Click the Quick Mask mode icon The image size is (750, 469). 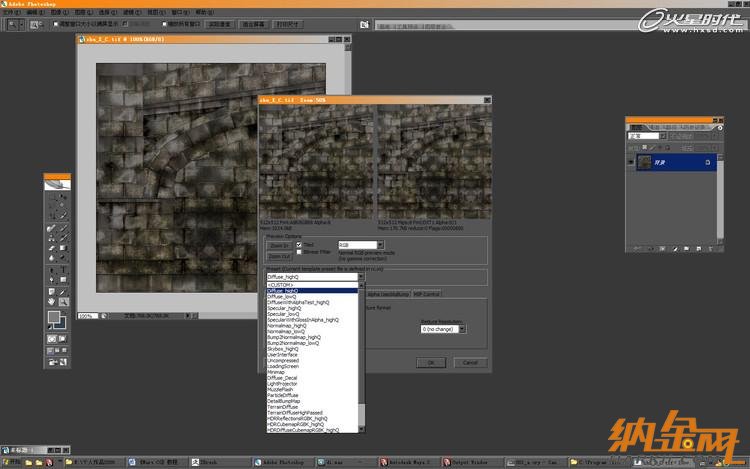click(x=63, y=338)
